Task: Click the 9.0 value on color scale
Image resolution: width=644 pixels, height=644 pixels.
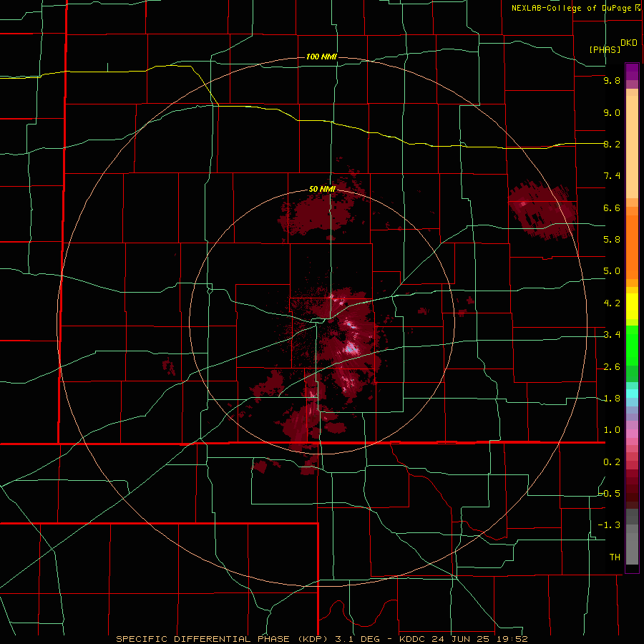Action: click(612, 112)
